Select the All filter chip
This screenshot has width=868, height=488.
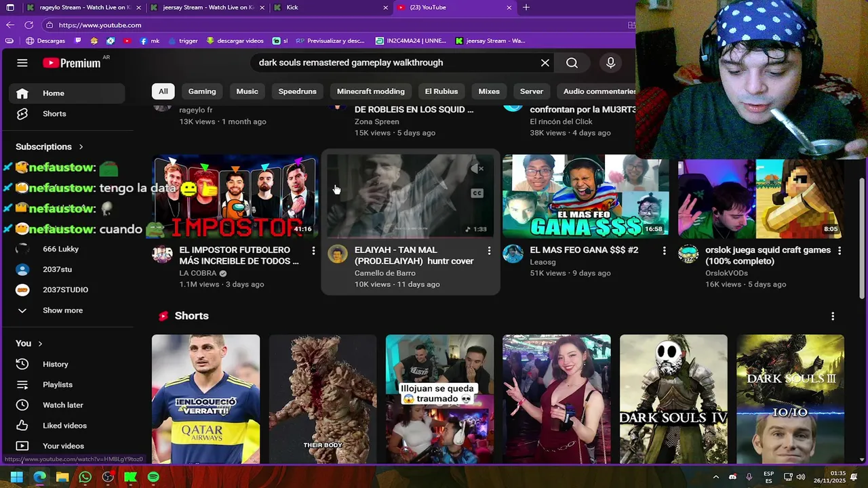[163, 91]
